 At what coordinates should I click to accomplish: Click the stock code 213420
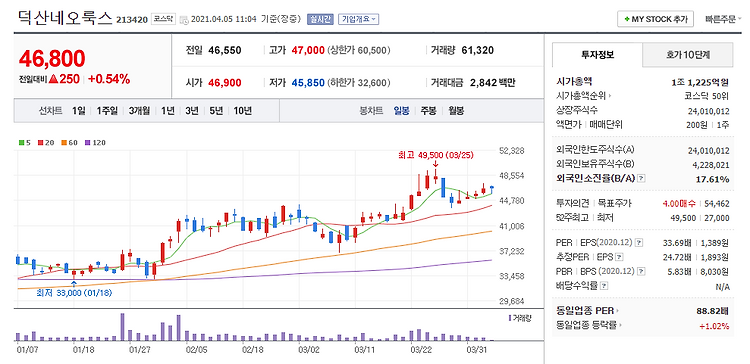click(x=132, y=20)
